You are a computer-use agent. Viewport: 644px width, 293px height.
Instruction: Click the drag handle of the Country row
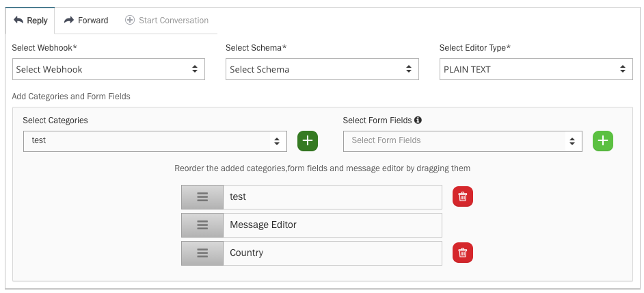[202, 253]
